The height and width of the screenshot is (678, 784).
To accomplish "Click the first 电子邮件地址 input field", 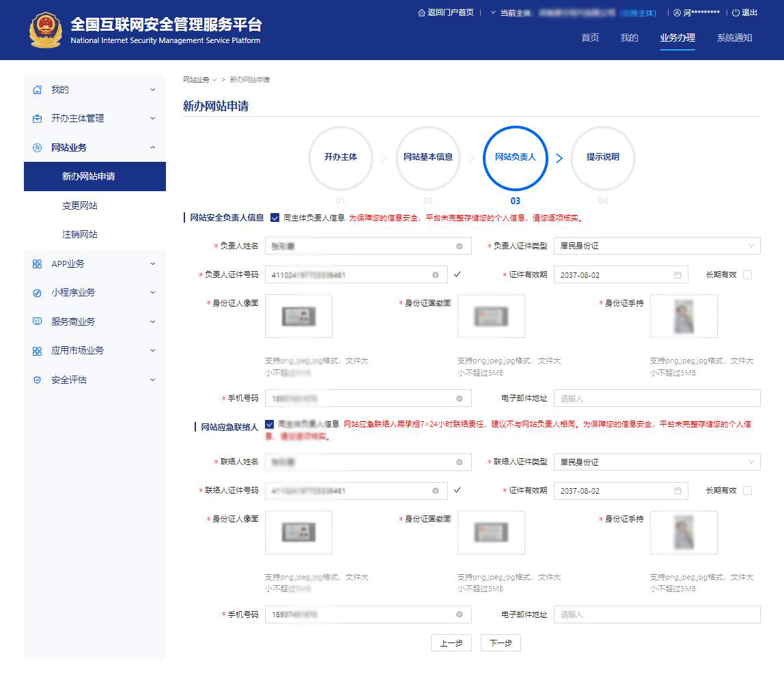I will tap(656, 399).
